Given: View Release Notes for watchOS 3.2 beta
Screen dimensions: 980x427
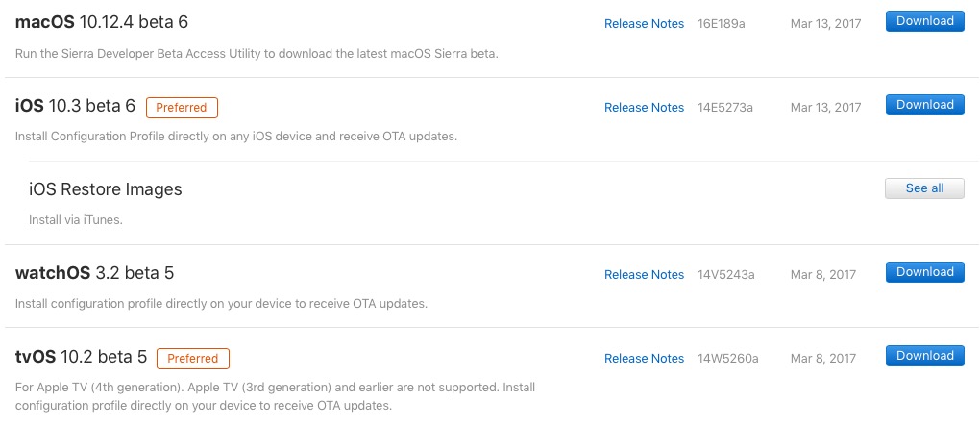Looking at the screenshot, I should [x=644, y=275].
